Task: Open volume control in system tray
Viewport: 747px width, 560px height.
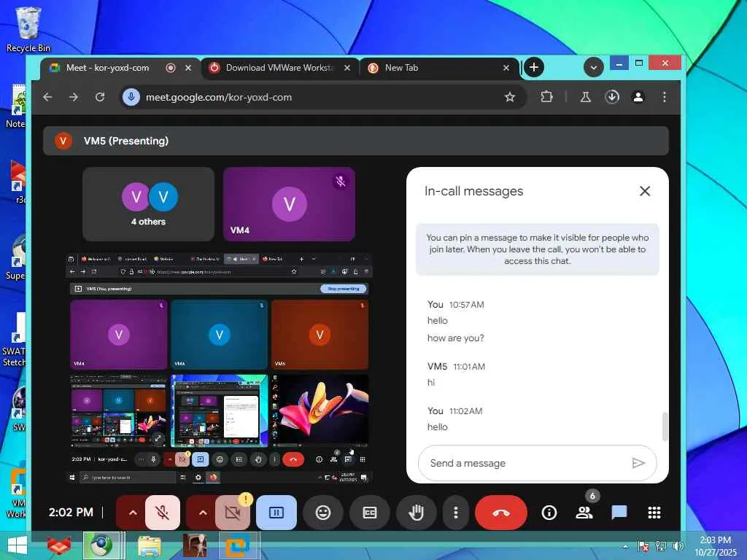Action: (x=678, y=545)
